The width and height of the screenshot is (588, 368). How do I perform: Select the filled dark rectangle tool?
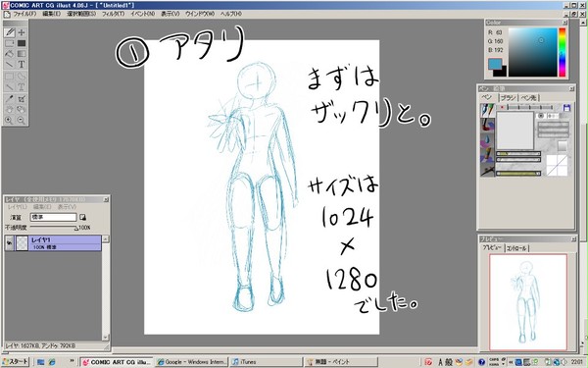[x=22, y=43]
